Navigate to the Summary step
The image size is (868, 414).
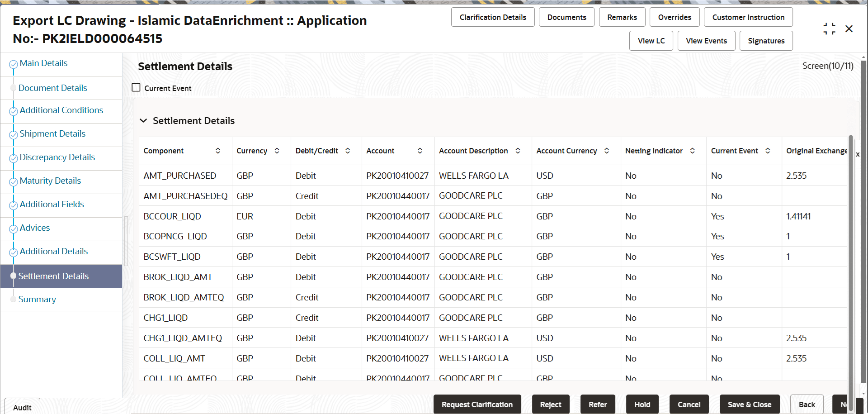pyautogui.click(x=38, y=299)
